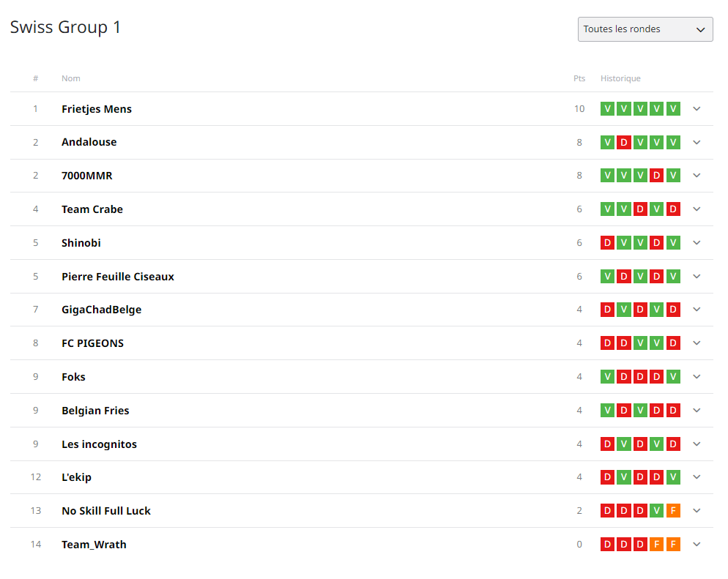
Task: Click Foks' first green V badge
Action: (x=607, y=377)
